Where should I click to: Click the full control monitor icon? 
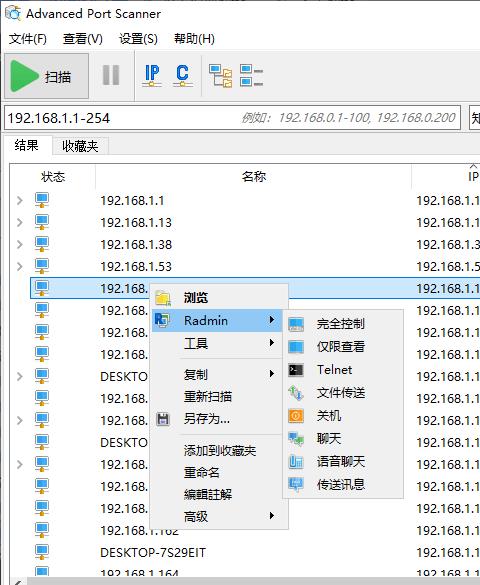point(296,324)
